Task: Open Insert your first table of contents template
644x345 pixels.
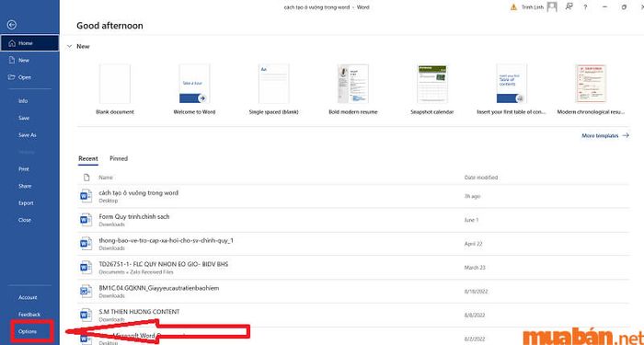Action: [512, 89]
